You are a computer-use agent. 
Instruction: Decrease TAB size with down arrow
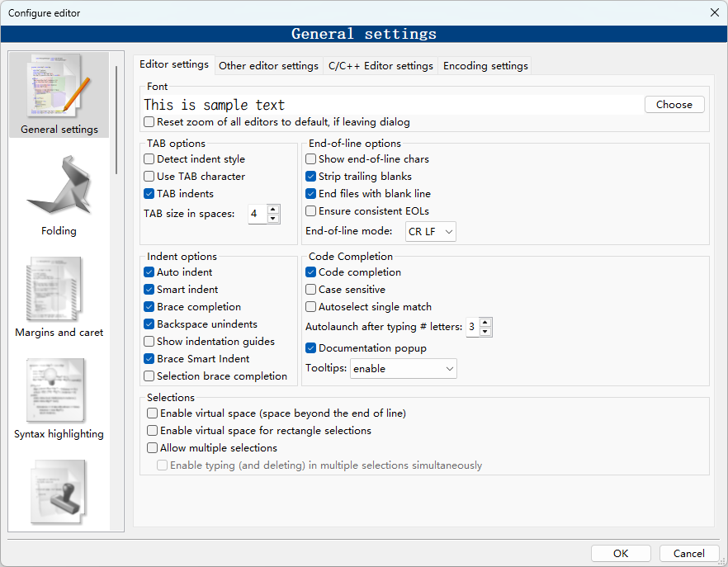[x=273, y=219]
